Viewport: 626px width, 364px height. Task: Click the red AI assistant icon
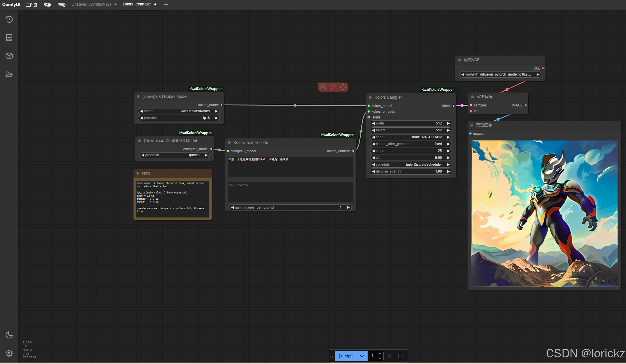[323, 87]
